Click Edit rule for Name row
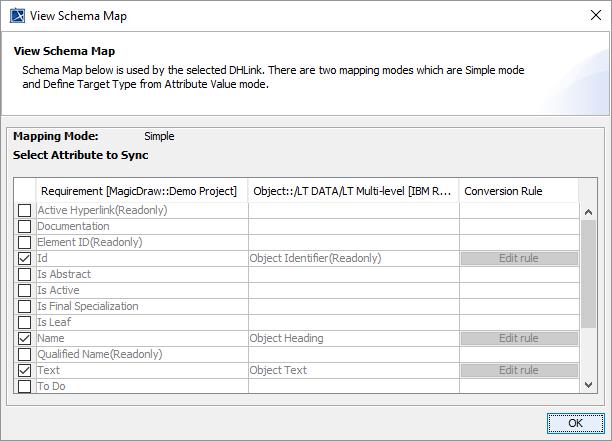 (518, 338)
